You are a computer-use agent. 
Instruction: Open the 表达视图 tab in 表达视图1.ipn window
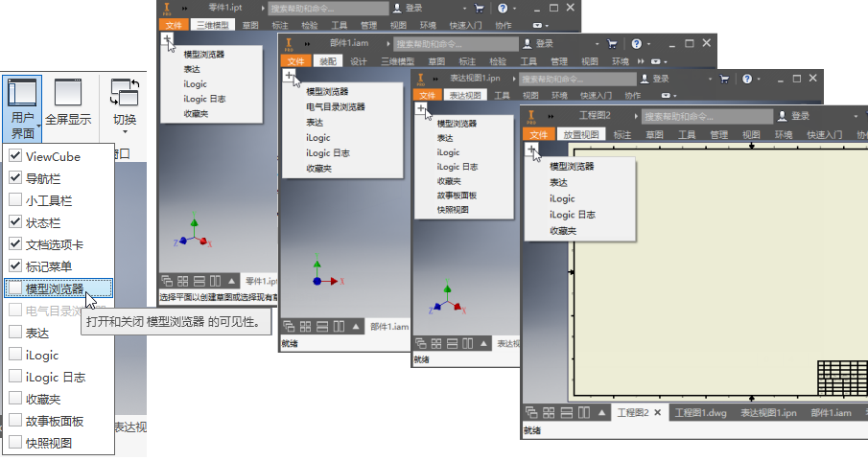click(465, 95)
